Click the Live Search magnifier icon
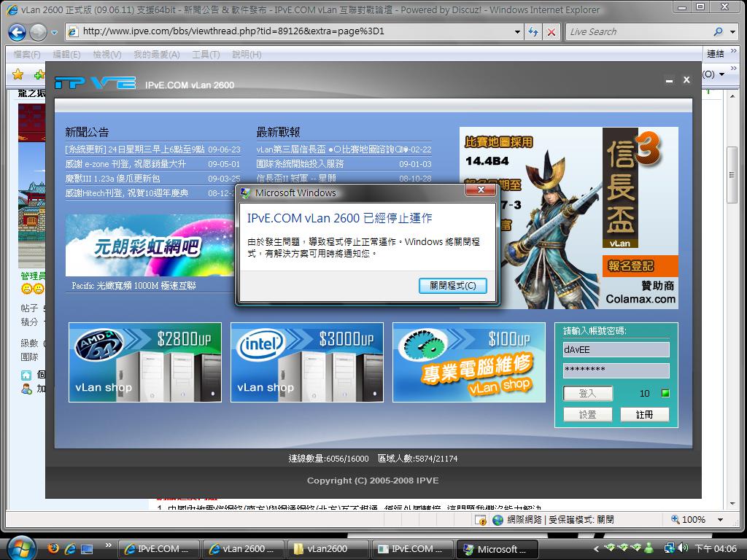The height and width of the screenshot is (560, 747). [718, 32]
